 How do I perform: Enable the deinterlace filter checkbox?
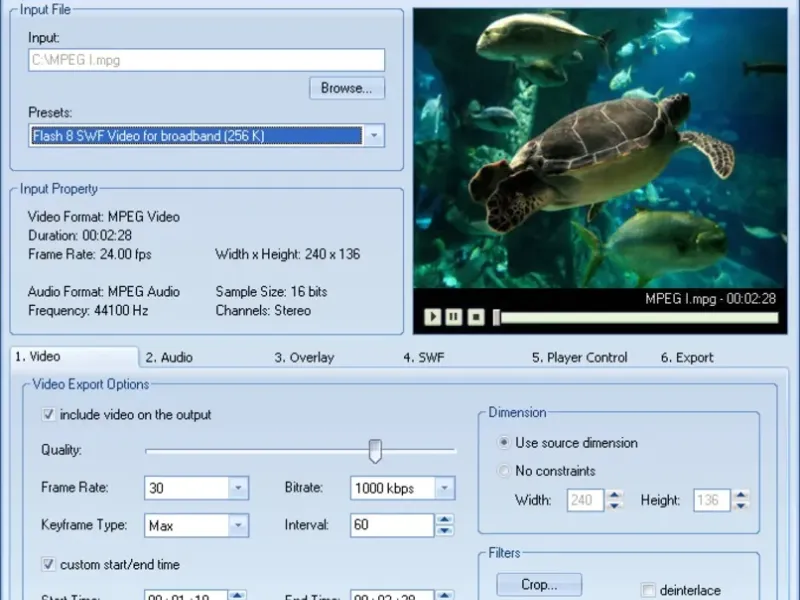[649, 590]
